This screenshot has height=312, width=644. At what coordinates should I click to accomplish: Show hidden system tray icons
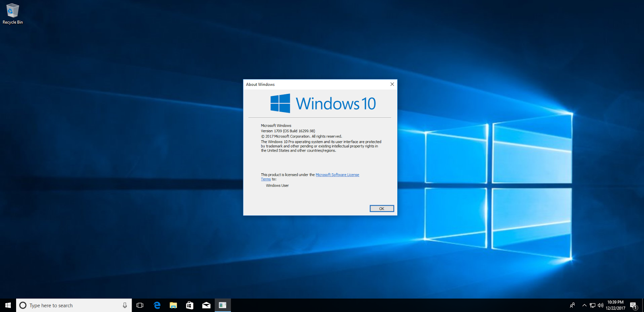(x=584, y=305)
